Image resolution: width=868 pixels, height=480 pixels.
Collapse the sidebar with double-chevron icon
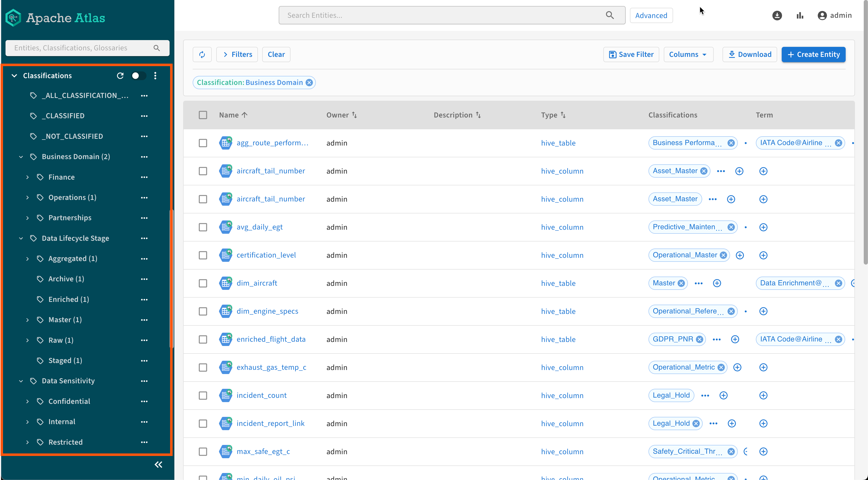click(x=158, y=464)
